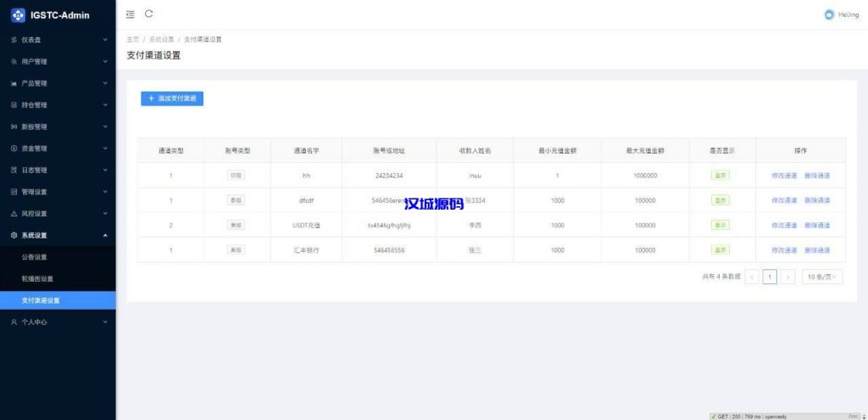This screenshot has height=420, width=868.
Task: Click the account cell '546456556'
Action: click(388, 250)
